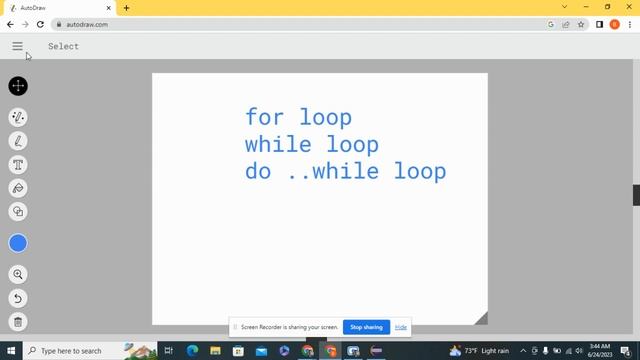Click the Undo arrow icon

(x=18, y=298)
